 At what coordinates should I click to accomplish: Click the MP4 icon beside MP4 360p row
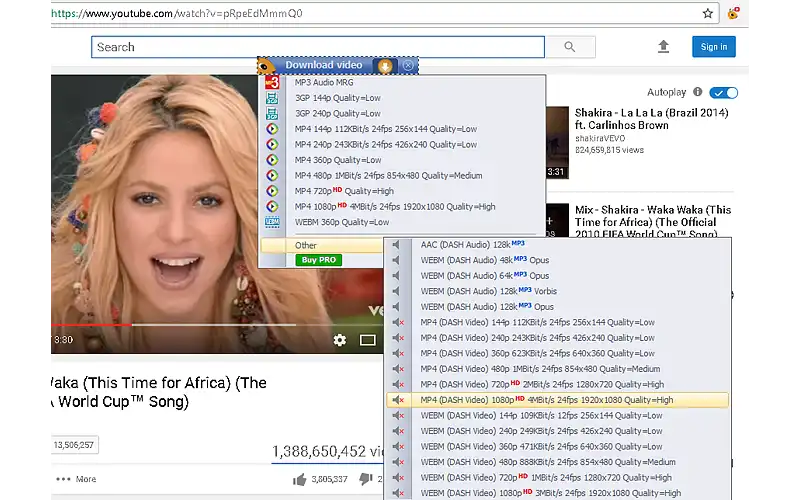point(272,160)
